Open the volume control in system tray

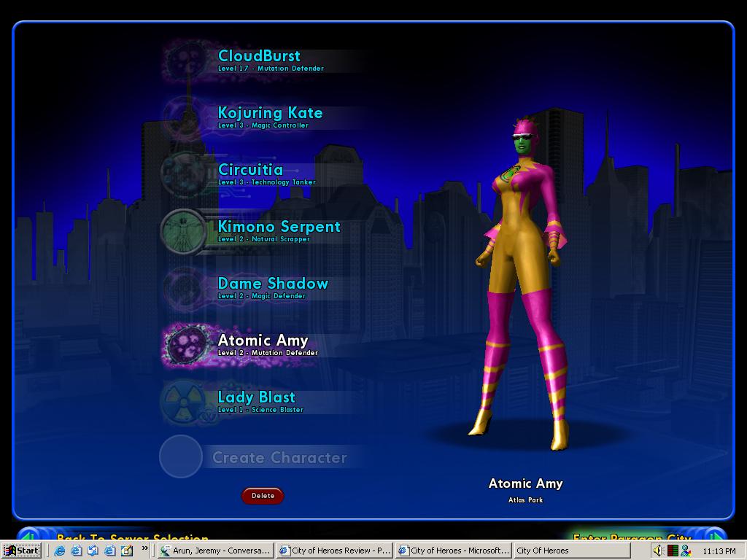tap(659, 551)
